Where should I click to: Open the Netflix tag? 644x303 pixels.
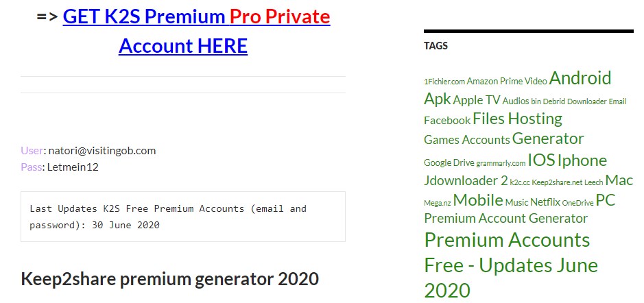click(545, 202)
